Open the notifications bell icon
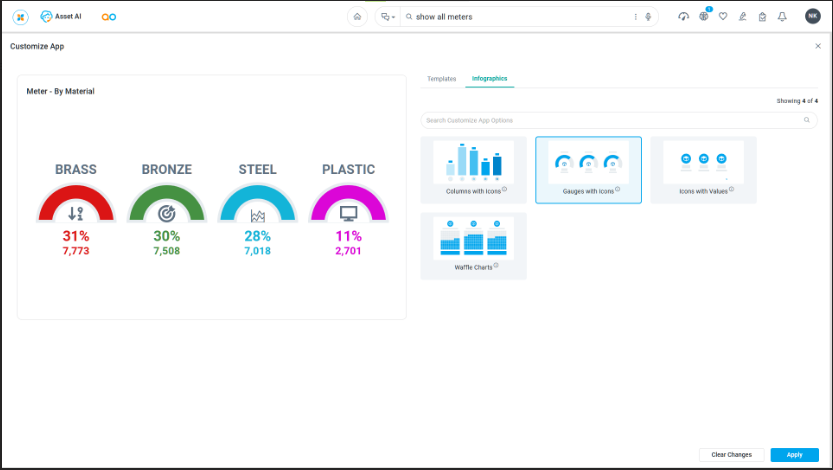This screenshot has height=470, width=833. (782, 17)
